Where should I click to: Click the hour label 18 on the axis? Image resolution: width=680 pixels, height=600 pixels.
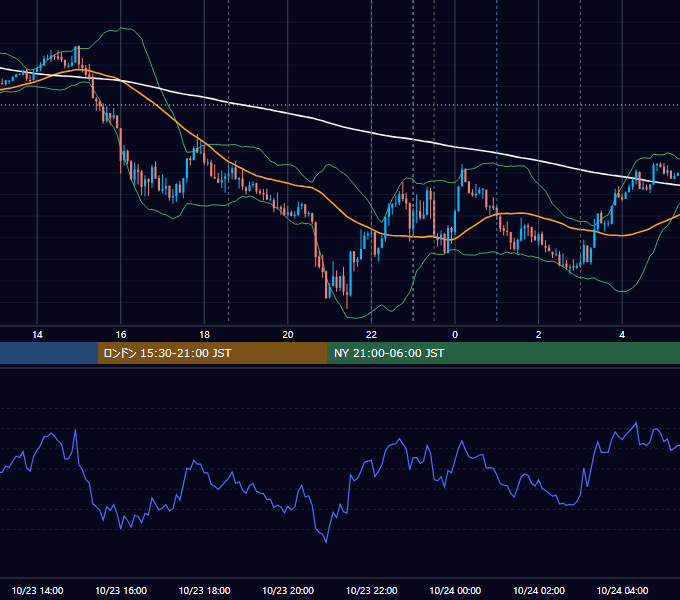(204, 335)
